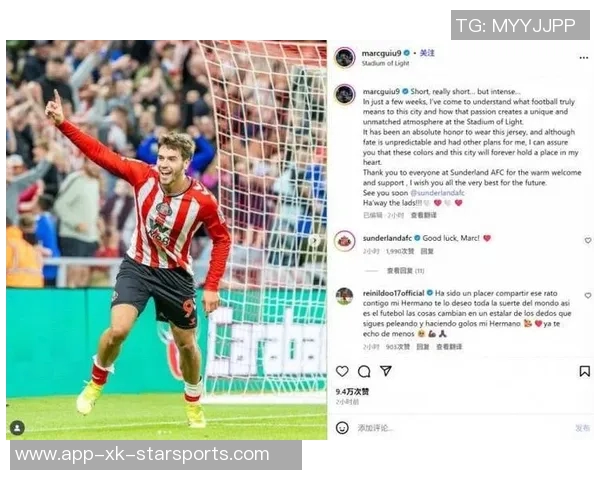Open sunderlandafc profile picture

(x=345, y=241)
